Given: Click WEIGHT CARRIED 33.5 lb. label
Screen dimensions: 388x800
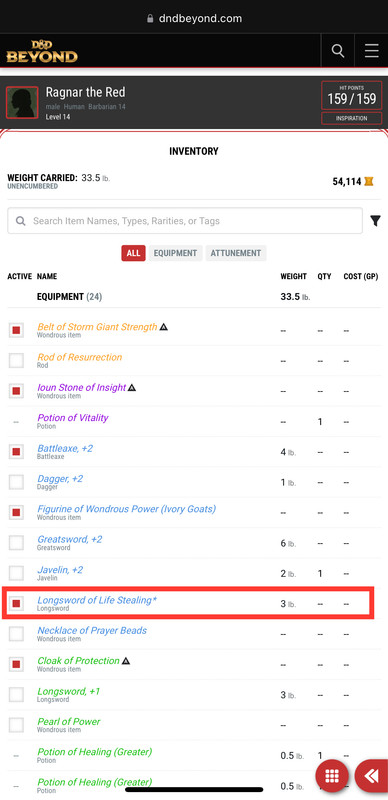Looking at the screenshot, I should (x=59, y=178).
